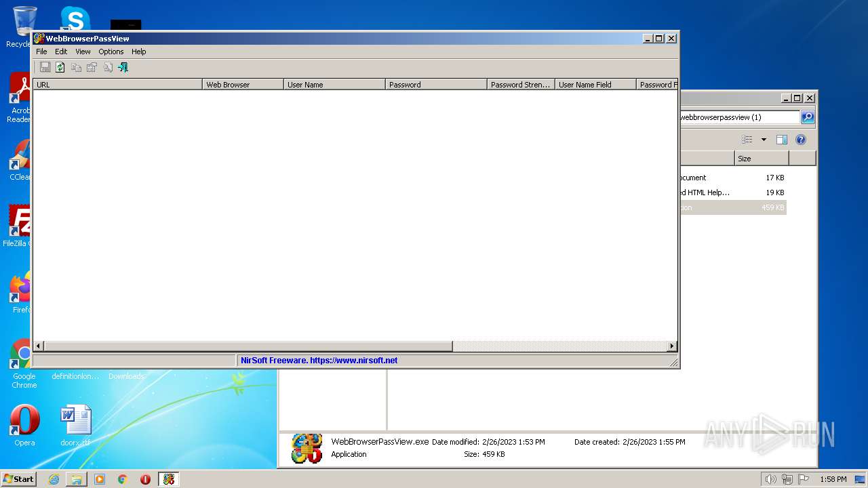
Task: Open Windows Media Player from taskbar
Action: (x=100, y=479)
